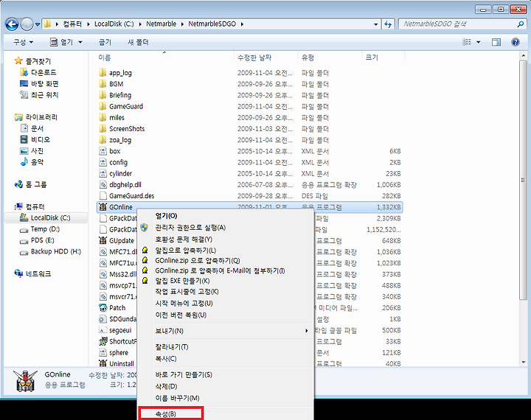Select GameGuard.des file

click(x=131, y=195)
